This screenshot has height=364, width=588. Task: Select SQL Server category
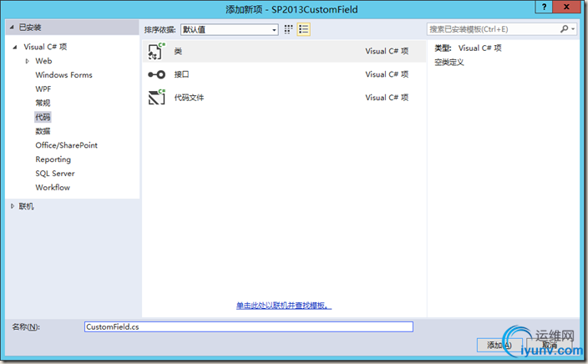point(55,173)
